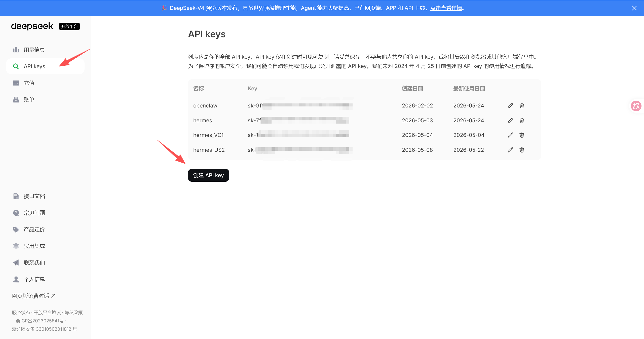Click the question mark icon beside 常见问题
This screenshot has width=644, height=339.
coord(16,213)
